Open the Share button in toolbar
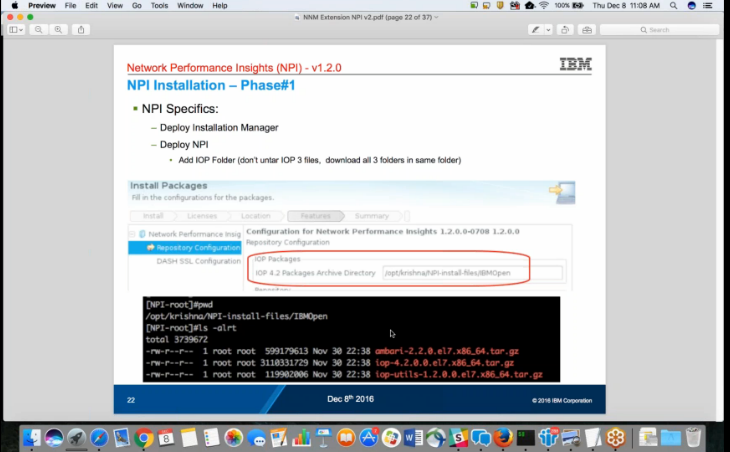Image resolution: width=730 pixels, height=452 pixels. [81, 30]
